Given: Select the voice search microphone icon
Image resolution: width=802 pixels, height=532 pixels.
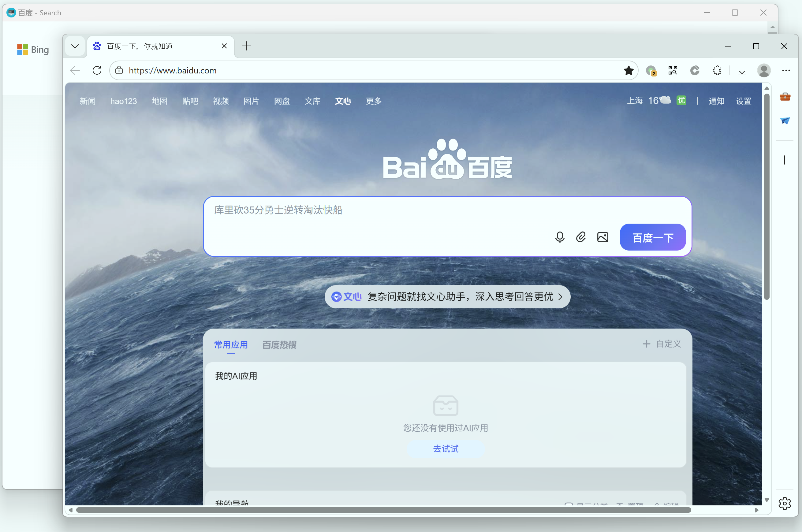Looking at the screenshot, I should [x=559, y=237].
